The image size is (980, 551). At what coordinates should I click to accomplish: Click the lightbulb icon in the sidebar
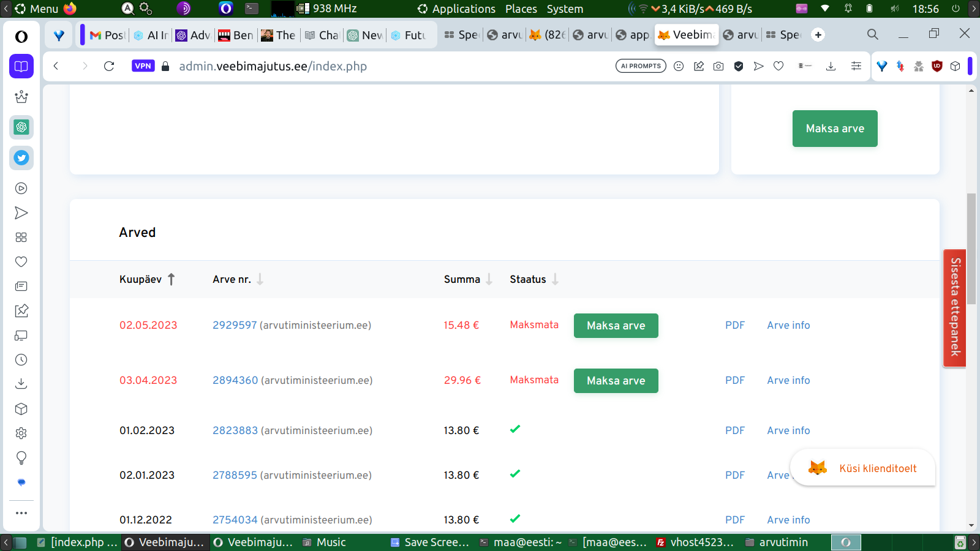point(21,458)
